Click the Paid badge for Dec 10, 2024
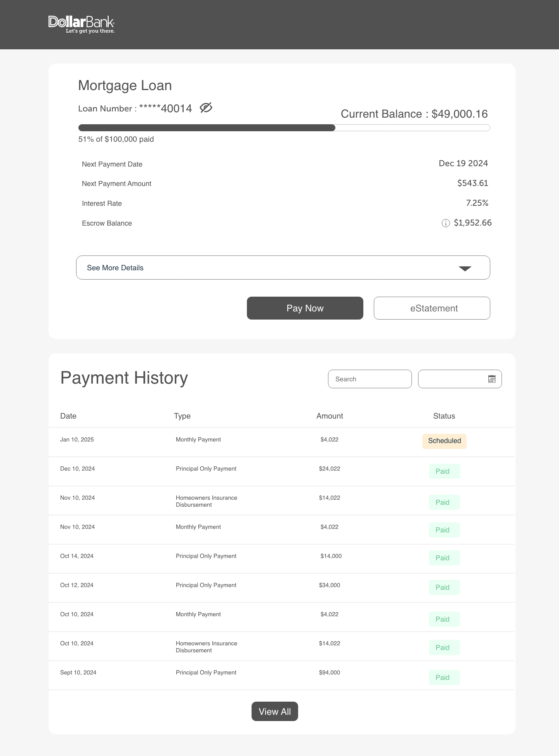This screenshot has width=559, height=756. 444,471
